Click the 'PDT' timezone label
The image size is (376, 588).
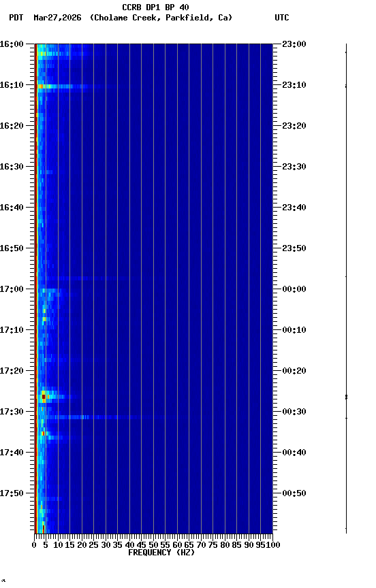pyautogui.click(x=16, y=18)
